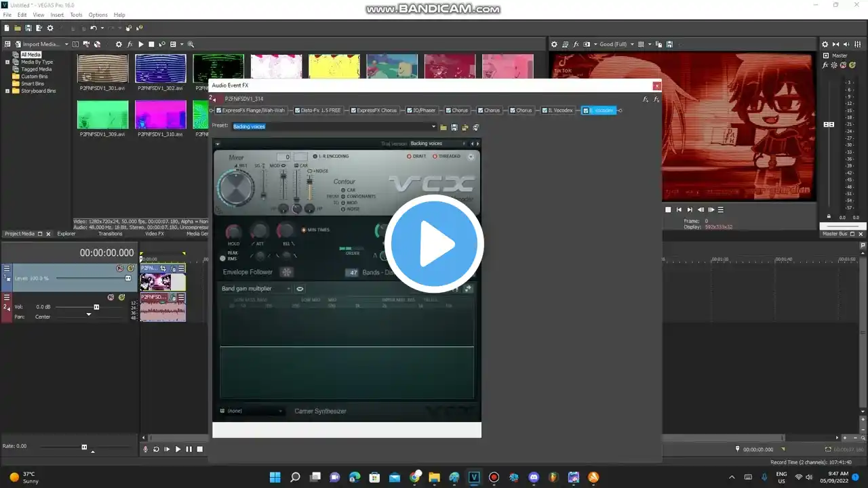The width and height of the screenshot is (868, 488).
Task: Open the preset folder icon in Audio Event FX
Action: tap(443, 127)
